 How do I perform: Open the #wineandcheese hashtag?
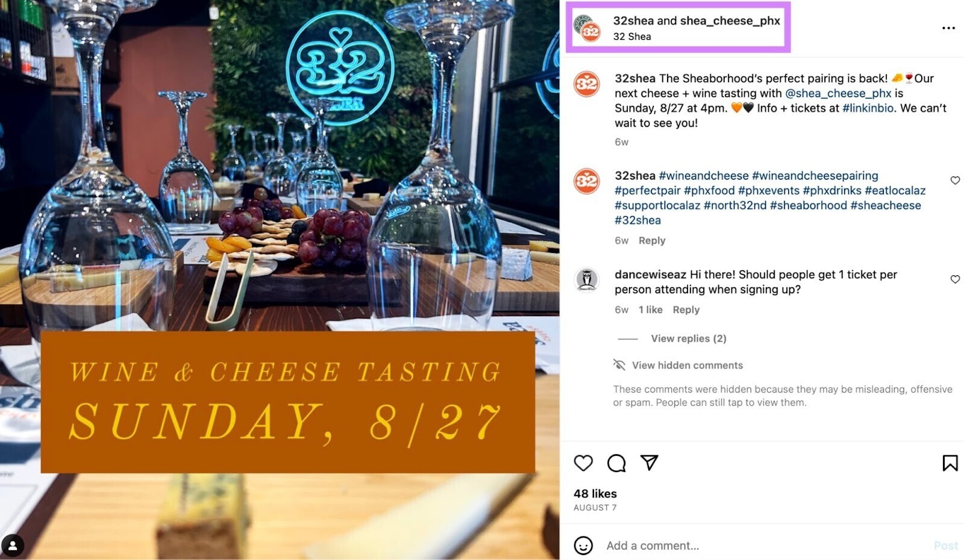tap(703, 176)
